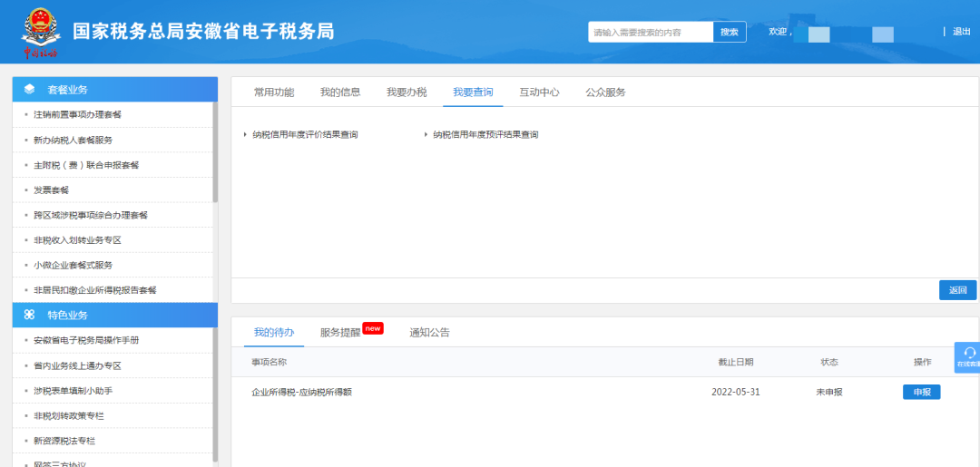Image resolution: width=980 pixels, height=467 pixels.
Task: Click the 特色业务 list scrollbar
Action: click(x=215, y=394)
